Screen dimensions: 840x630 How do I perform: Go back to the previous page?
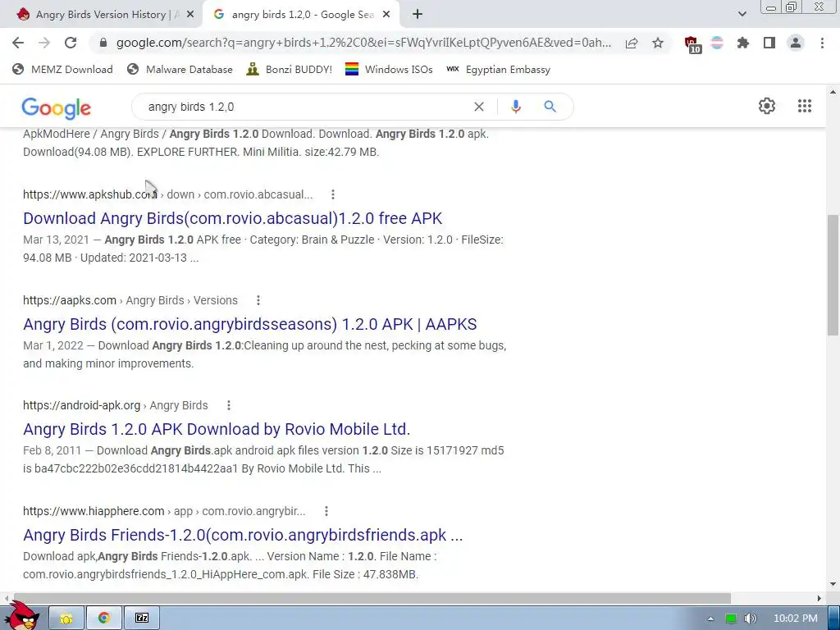point(18,43)
